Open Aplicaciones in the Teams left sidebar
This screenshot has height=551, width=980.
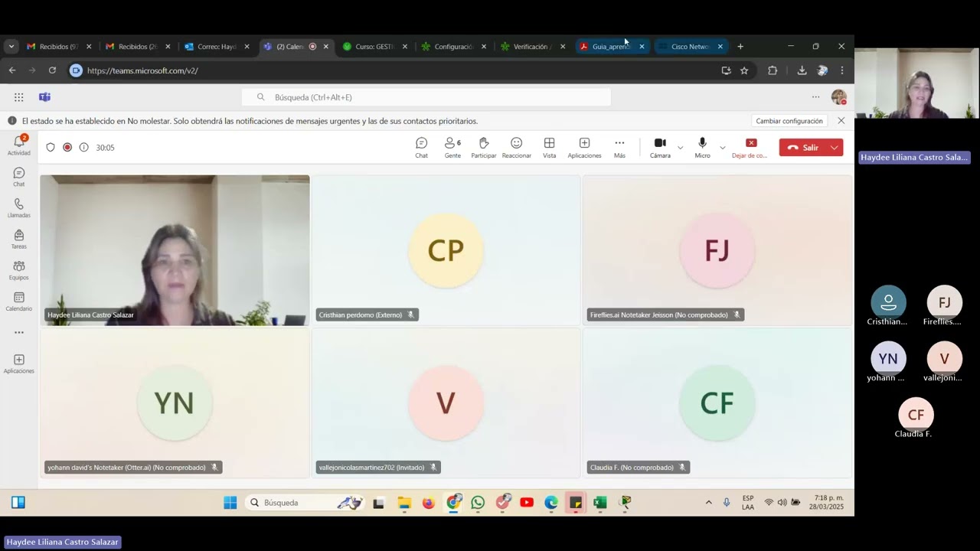pos(19,364)
